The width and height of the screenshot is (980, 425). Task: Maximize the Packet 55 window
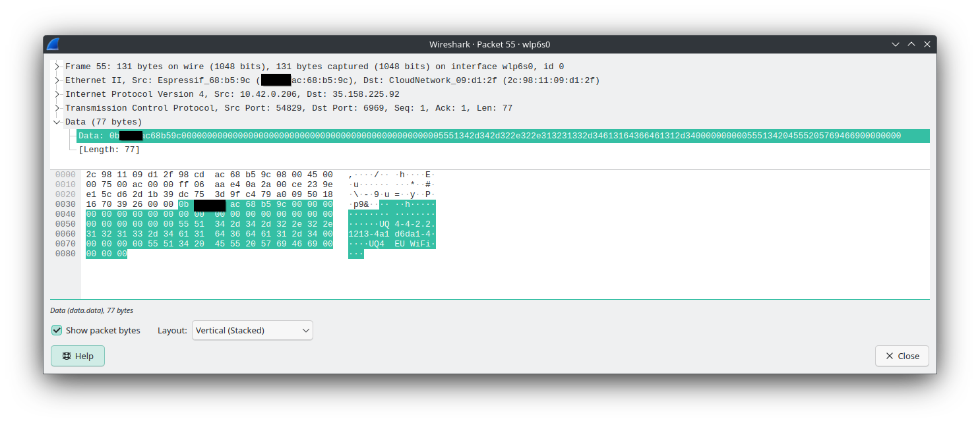click(911, 44)
